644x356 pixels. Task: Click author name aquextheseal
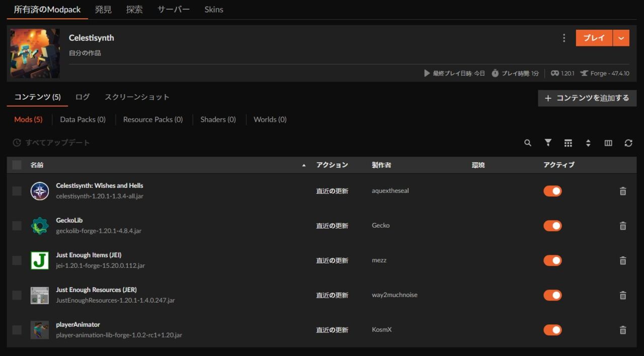(x=390, y=191)
